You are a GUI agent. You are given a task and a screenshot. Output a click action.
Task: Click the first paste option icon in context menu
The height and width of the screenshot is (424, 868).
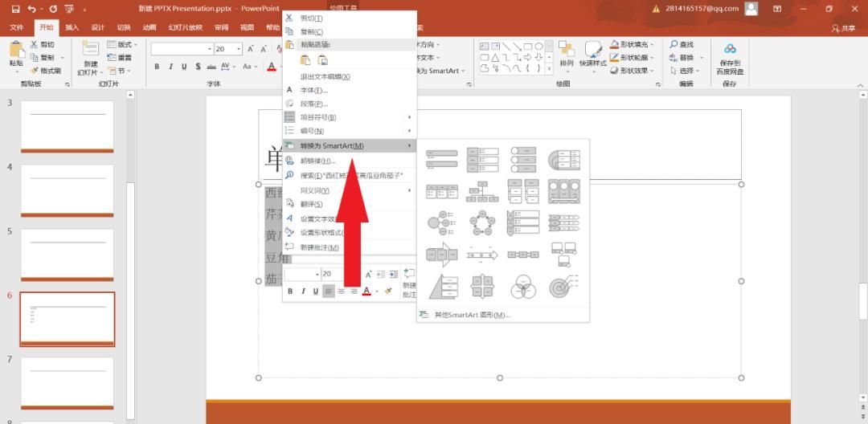coord(305,59)
